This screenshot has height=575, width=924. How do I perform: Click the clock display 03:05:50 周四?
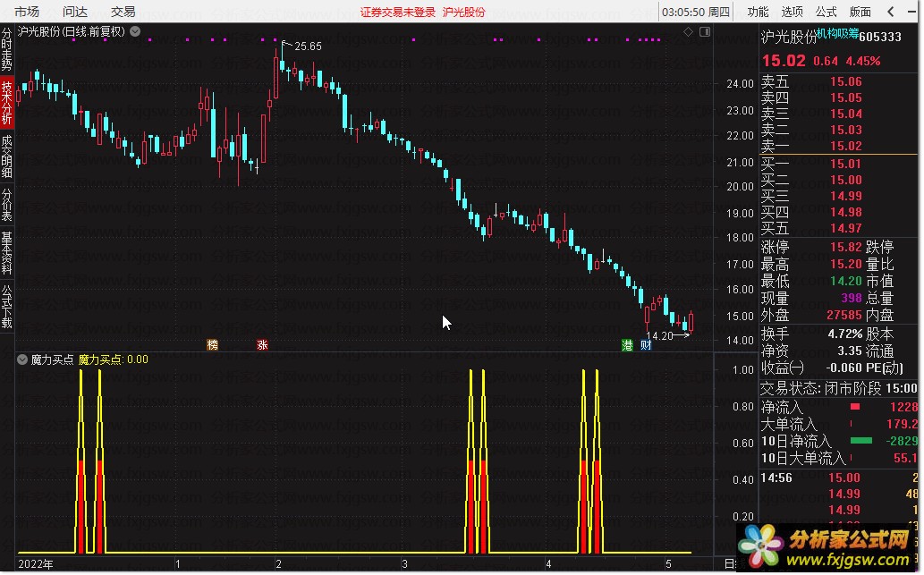click(x=695, y=12)
